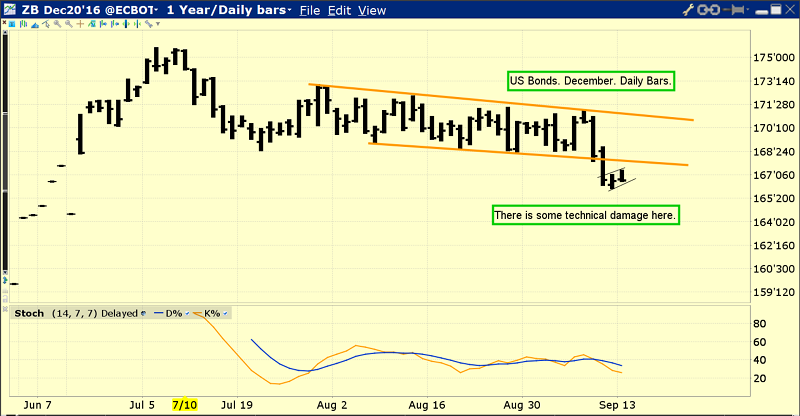Click the first magnifier zoom icon

click(x=57, y=24)
